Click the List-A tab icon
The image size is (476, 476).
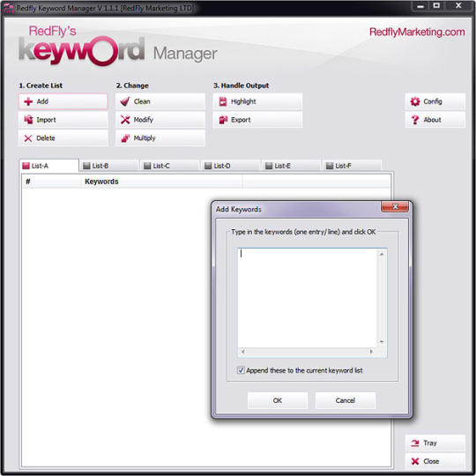pyautogui.click(x=26, y=166)
